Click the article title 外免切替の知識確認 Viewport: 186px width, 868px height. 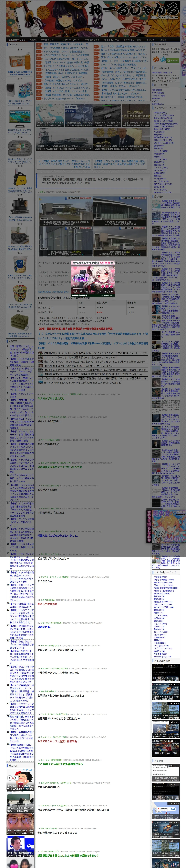point(93,181)
